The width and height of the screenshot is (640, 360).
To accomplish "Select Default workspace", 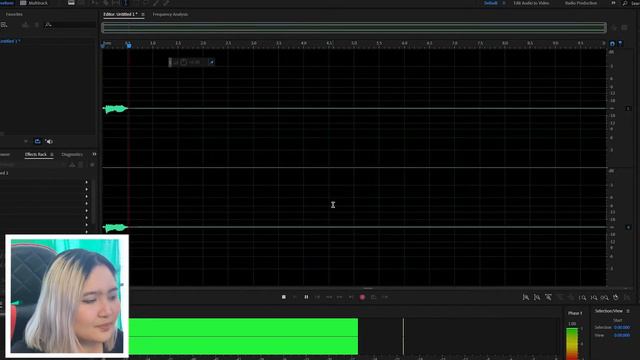I will 491,3.
